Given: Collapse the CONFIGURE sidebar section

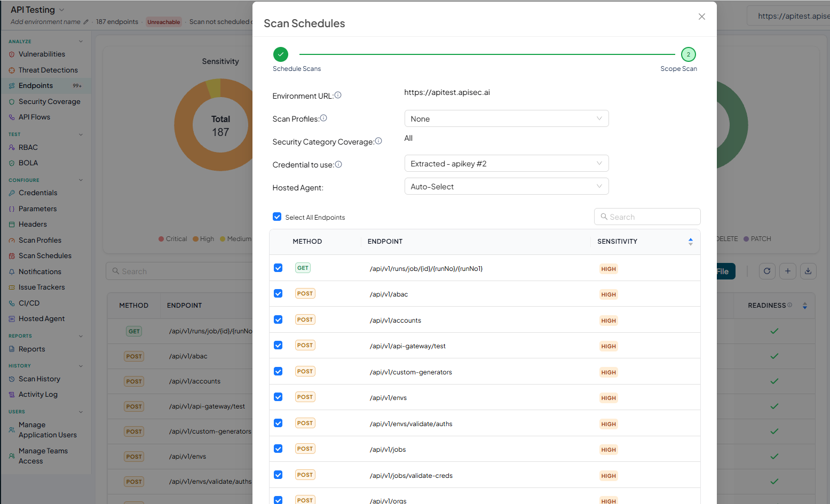Looking at the screenshot, I should 81,180.
